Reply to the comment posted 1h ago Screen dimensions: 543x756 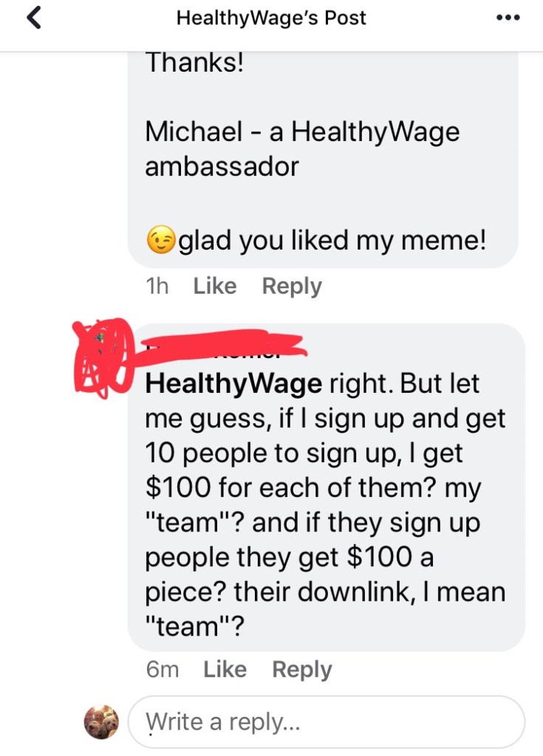click(x=292, y=286)
